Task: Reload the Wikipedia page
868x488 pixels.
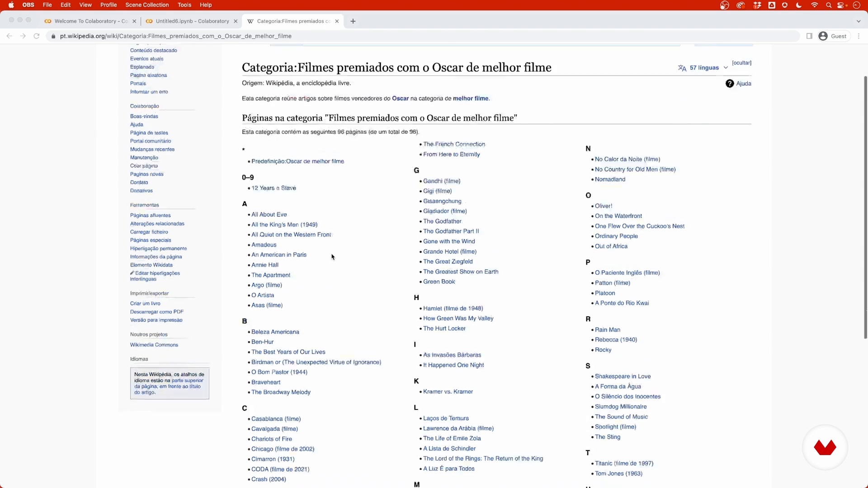Action: 37,36
